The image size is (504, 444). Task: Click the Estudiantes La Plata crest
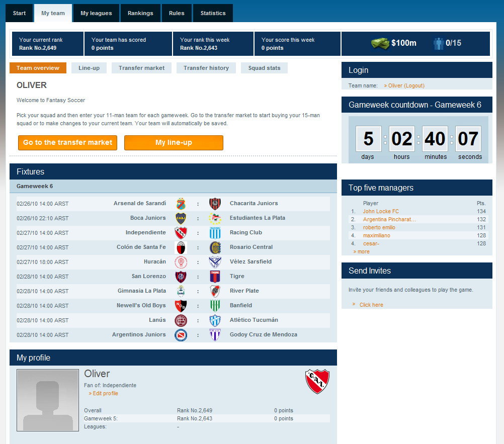tap(215, 218)
